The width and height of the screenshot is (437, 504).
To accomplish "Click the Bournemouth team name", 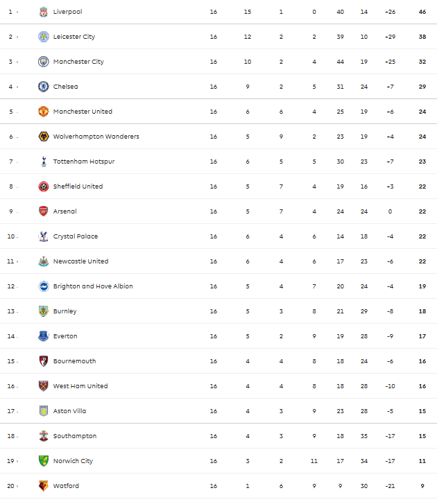I will 75,361.
